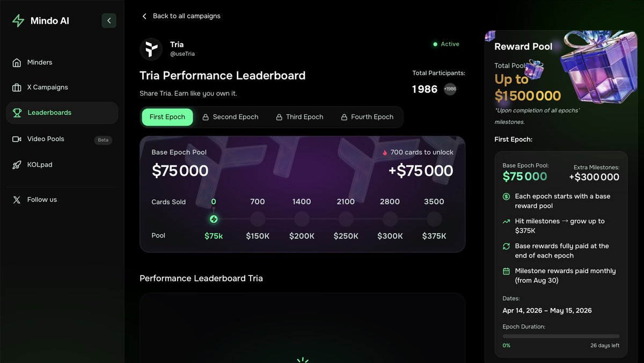644x363 pixels.
Task: Click the Mindo AI lightning logo
Action: point(18,21)
